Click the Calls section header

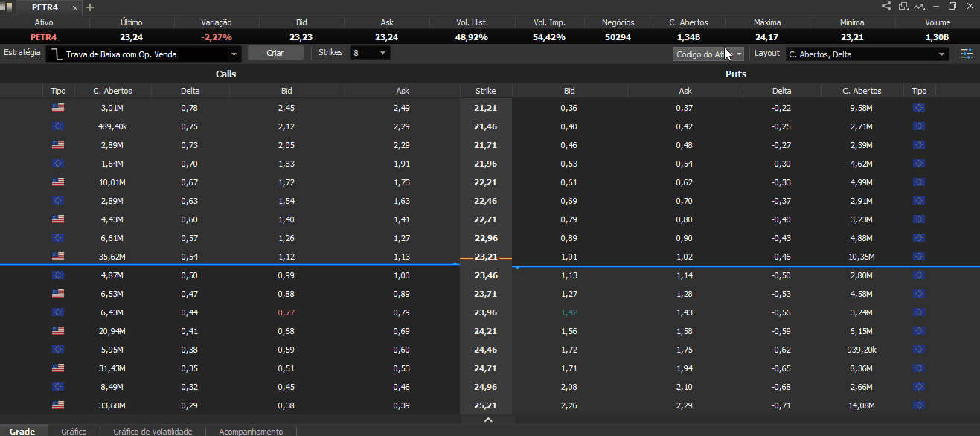(226, 74)
